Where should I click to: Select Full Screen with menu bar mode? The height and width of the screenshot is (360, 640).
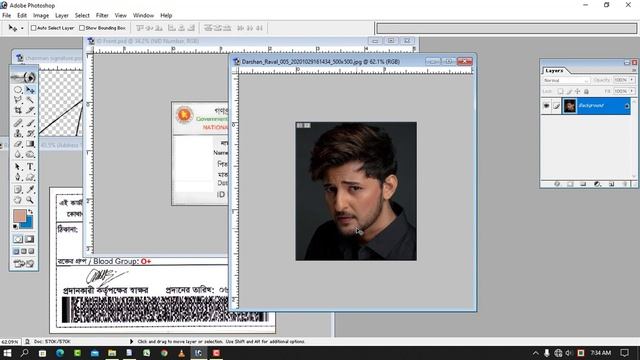tap(24, 251)
